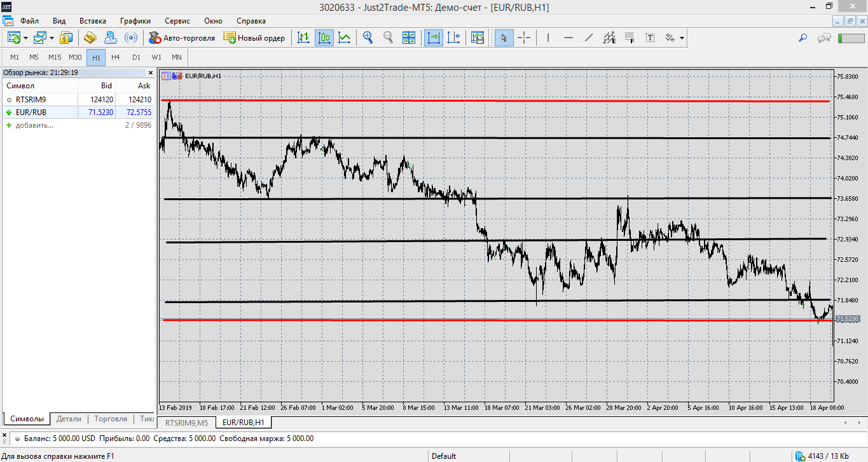The image size is (868, 462).
Task: Select the vertical line drawing tool
Action: click(x=548, y=37)
